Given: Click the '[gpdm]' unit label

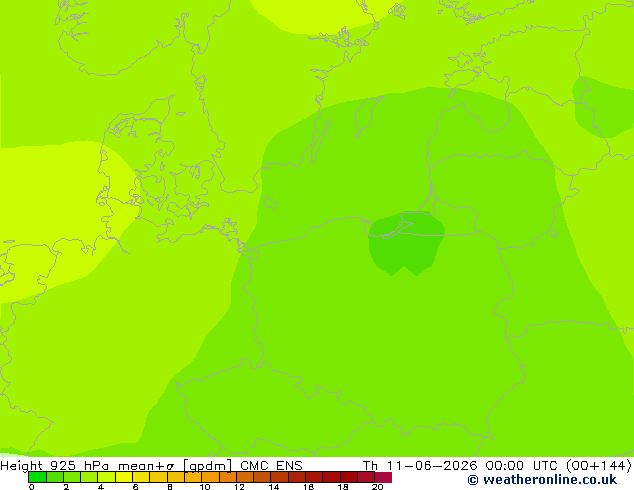Looking at the screenshot, I should 207,466.
